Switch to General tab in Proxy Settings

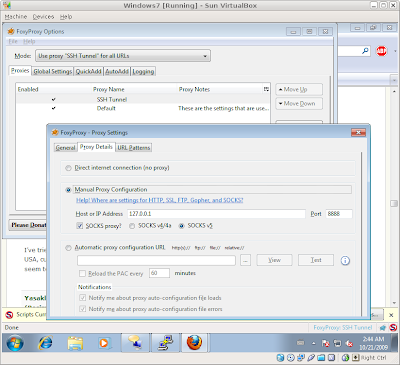pos(65,147)
